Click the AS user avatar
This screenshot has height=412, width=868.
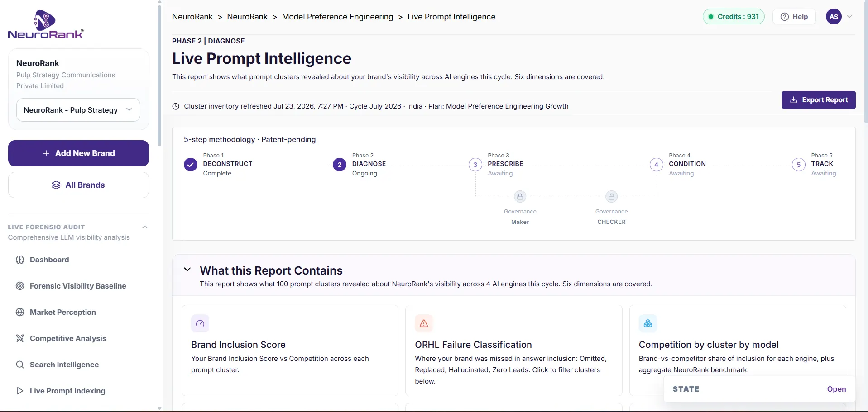coord(834,17)
